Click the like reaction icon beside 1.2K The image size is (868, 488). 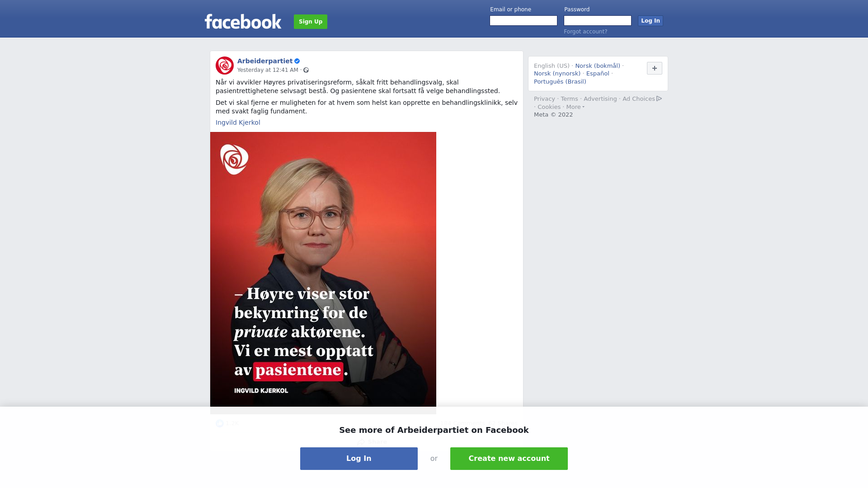point(220,423)
